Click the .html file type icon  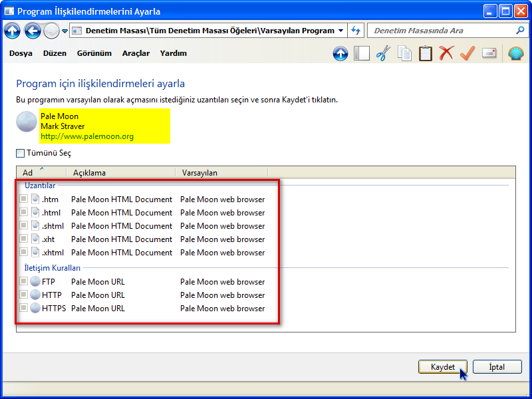35,212
